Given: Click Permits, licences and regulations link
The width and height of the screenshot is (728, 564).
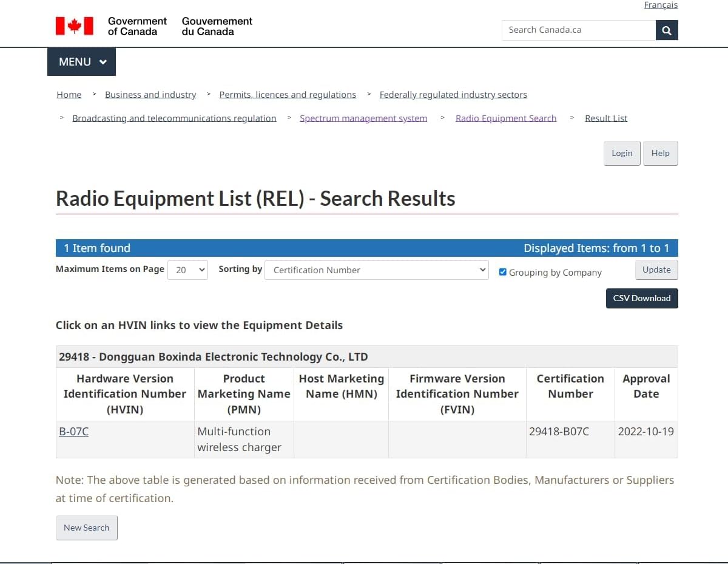Looking at the screenshot, I should tap(288, 95).
